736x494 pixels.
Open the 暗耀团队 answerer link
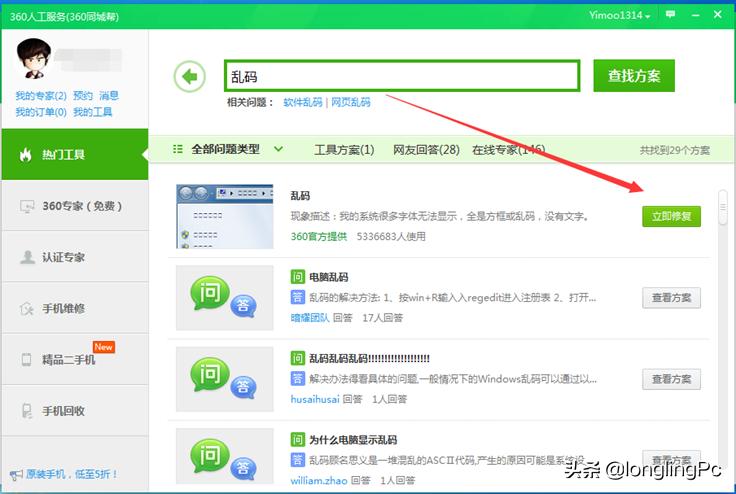310,318
